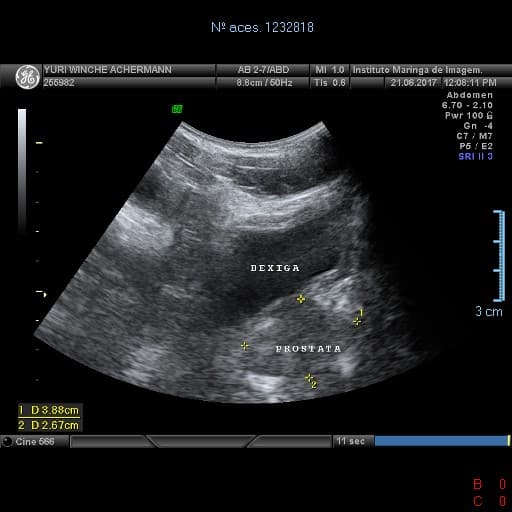Click the red B indicator
The width and height of the screenshot is (512, 512).
478,484
